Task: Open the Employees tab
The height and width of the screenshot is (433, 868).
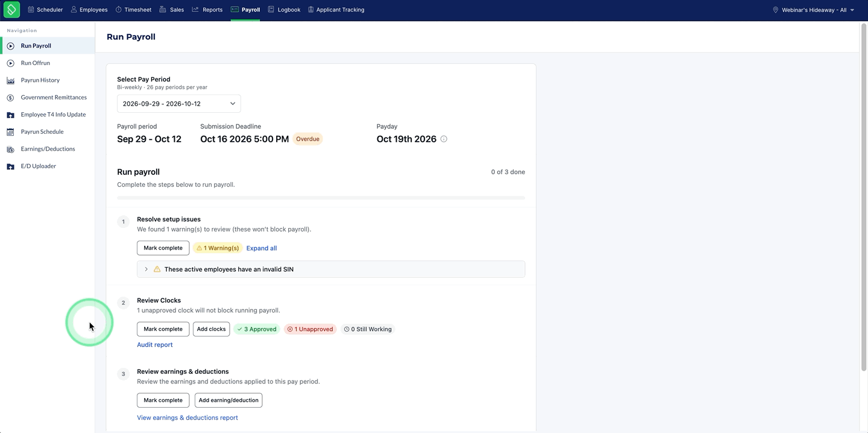Action: (x=89, y=10)
